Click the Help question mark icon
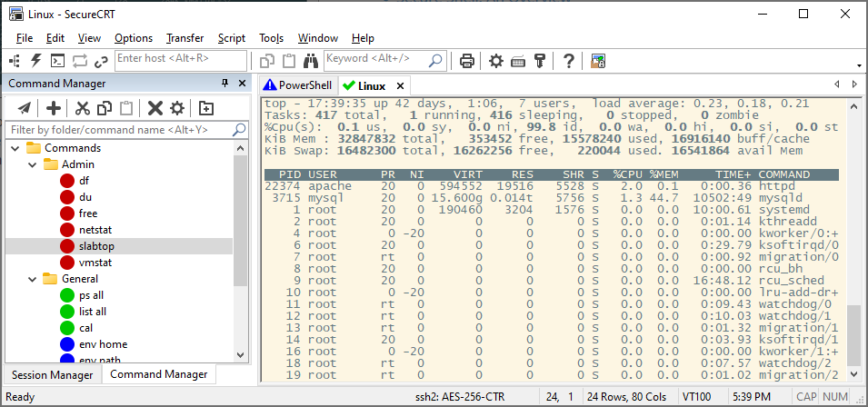 pos(569,61)
